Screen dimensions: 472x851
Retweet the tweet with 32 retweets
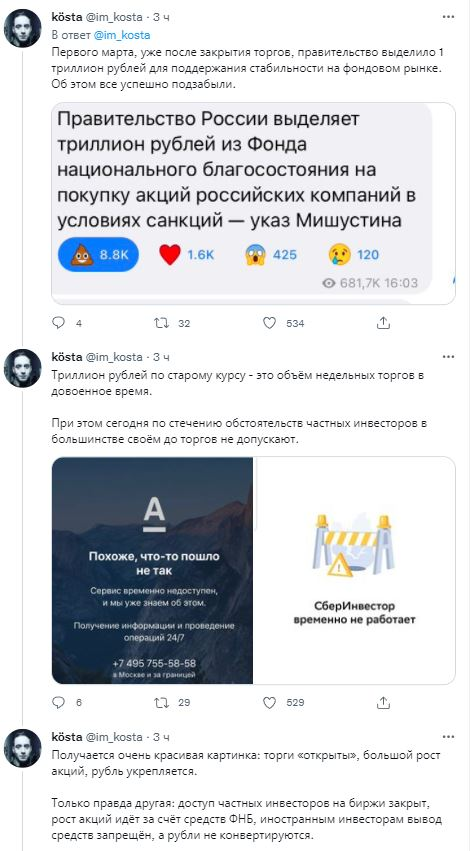pyautogui.click(x=161, y=323)
